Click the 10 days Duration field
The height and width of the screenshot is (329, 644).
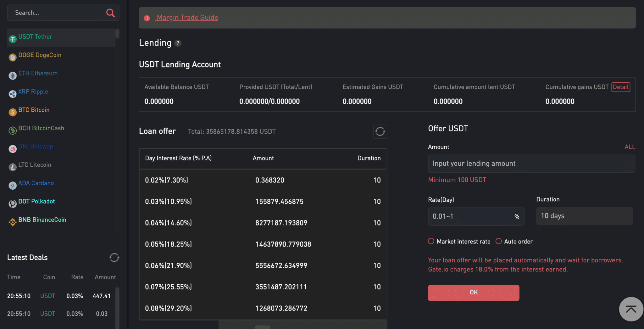[584, 216]
